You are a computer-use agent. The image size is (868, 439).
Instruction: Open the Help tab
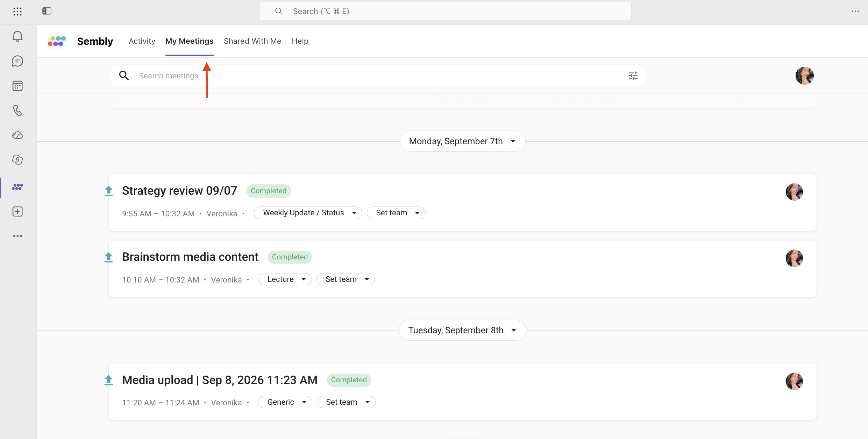[300, 41]
